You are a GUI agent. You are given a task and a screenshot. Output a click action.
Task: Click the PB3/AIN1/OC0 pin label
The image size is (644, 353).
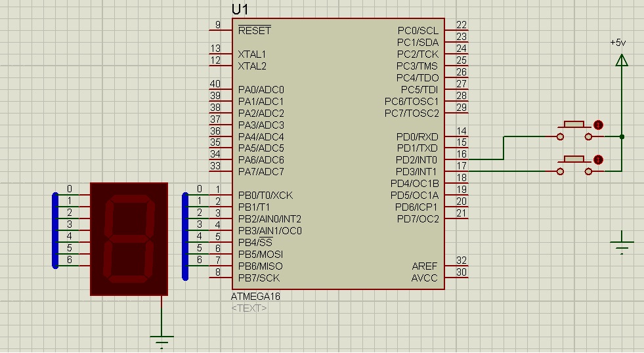269,231
